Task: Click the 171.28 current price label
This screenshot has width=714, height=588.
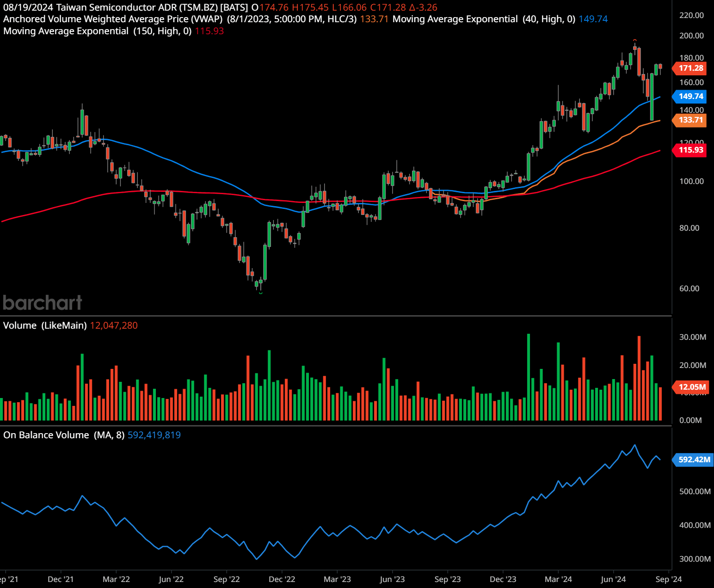Action: coord(690,68)
